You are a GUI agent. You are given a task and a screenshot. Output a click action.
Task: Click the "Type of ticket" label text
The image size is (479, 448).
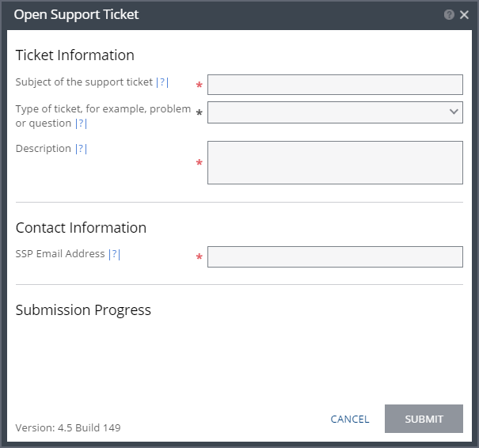click(x=103, y=109)
